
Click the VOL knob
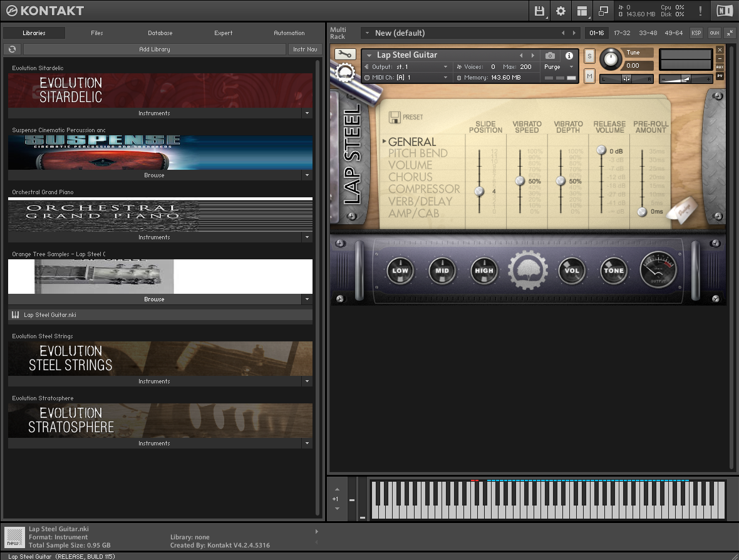[572, 271]
